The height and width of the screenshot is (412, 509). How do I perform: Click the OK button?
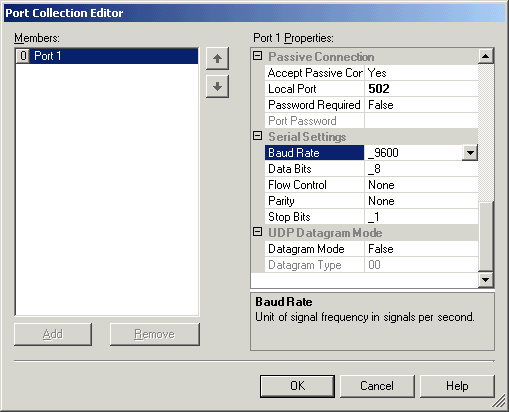(297, 386)
